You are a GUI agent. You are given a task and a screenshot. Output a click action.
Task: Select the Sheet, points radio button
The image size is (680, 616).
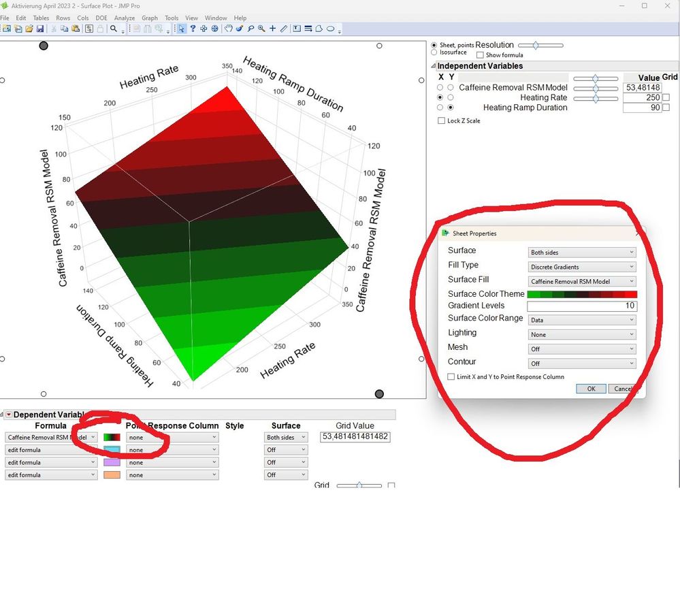tap(434, 45)
